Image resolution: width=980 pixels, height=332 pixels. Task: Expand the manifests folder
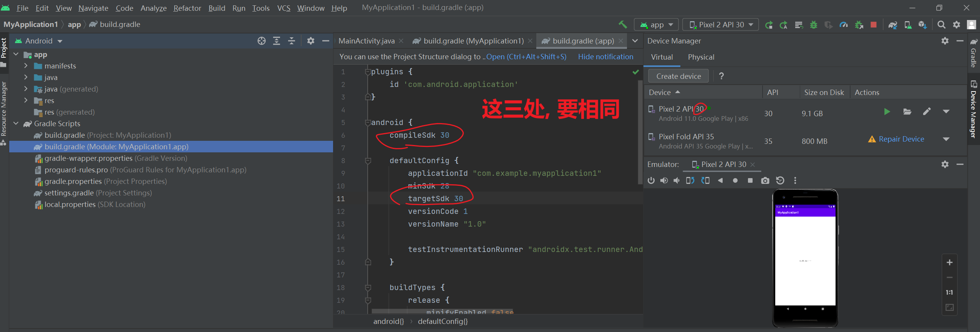(x=26, y=66)
